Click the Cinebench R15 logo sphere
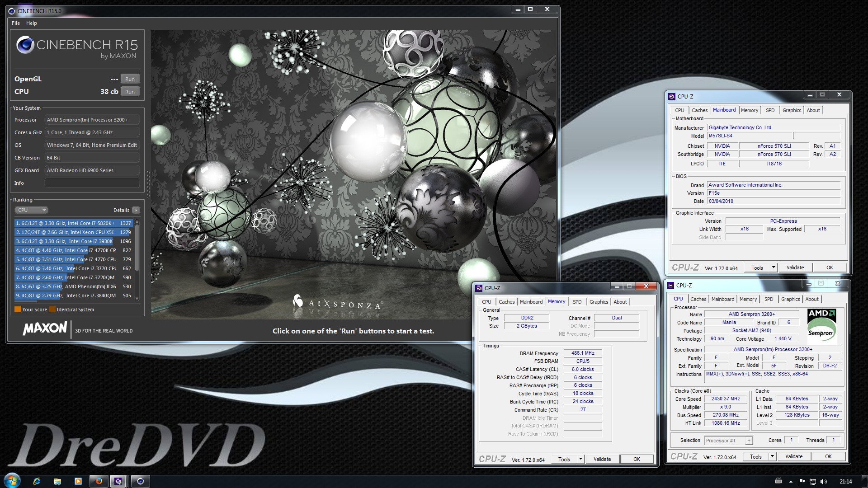The width and height of the screenshot is (868, 488). pyautogui.click(x=25, y=45)
